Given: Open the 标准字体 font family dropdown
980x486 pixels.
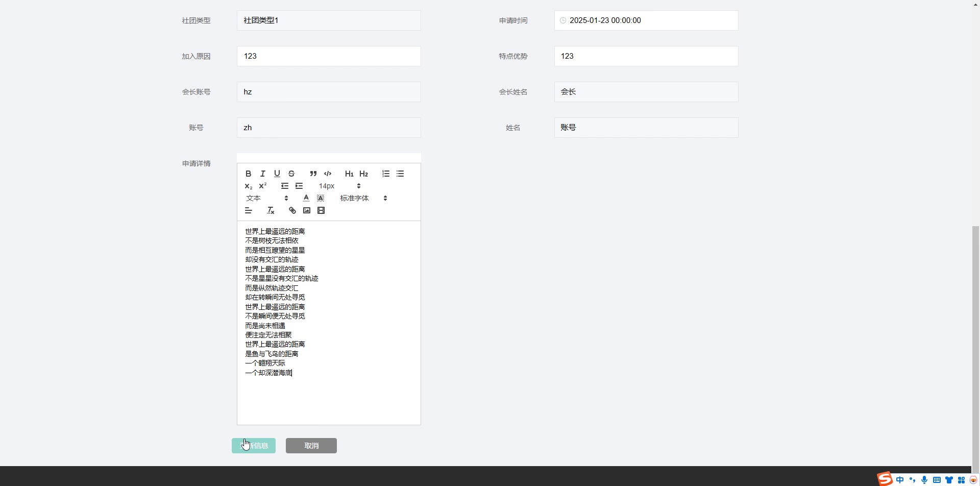Looking at the screenshot, I should coord(363,198).
